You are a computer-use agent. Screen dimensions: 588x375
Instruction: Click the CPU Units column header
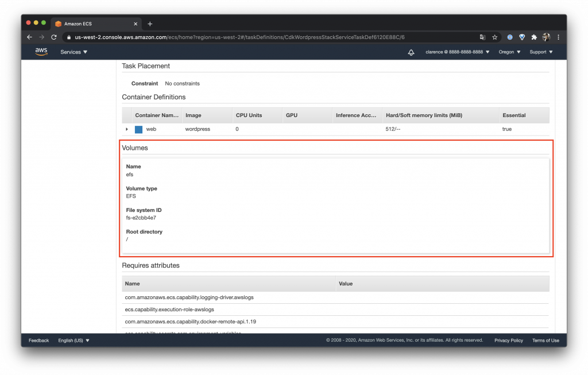tap(257, 115)
